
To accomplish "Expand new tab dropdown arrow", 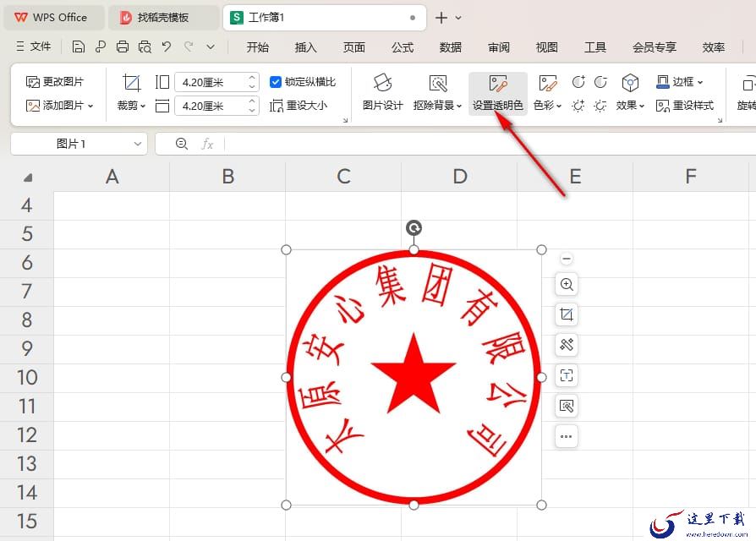I will 458,18.
